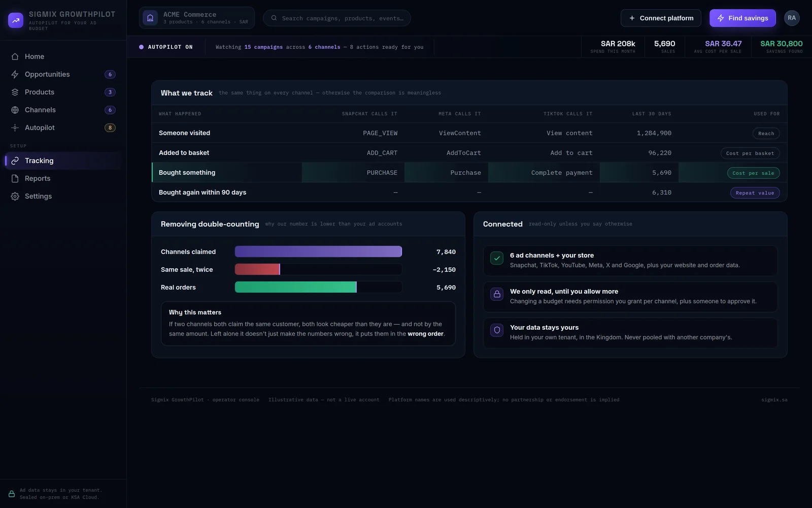Click the lightning icon on Find savings
The height and width of the screenshot is (508, 812).
tap(721, 18)
